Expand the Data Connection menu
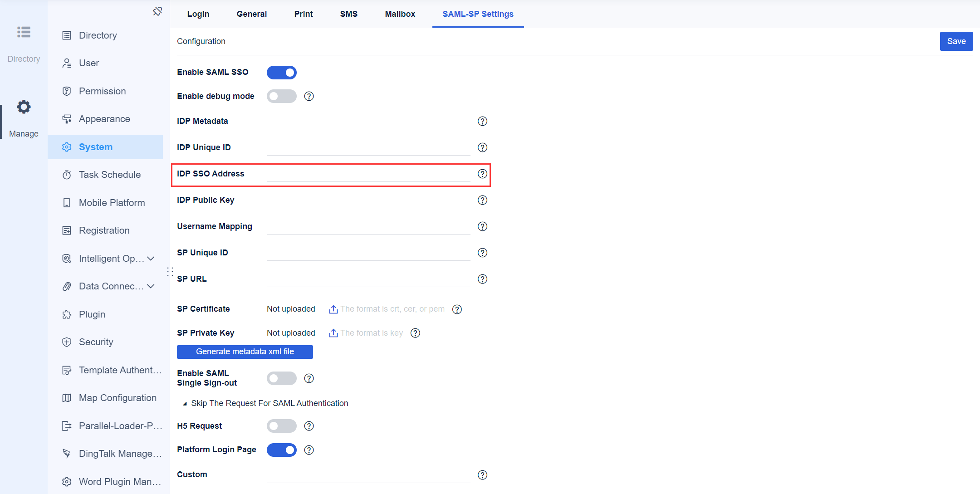 [150, 286]
